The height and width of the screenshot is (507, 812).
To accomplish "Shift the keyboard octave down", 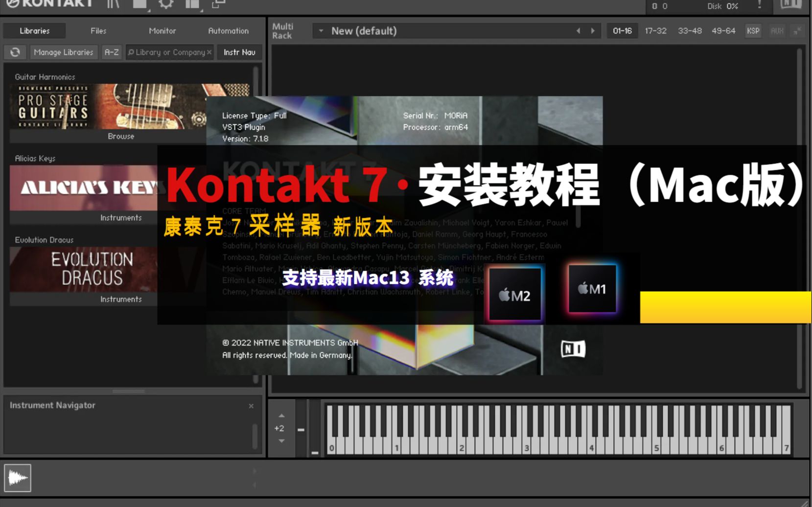I will (281, 441).
